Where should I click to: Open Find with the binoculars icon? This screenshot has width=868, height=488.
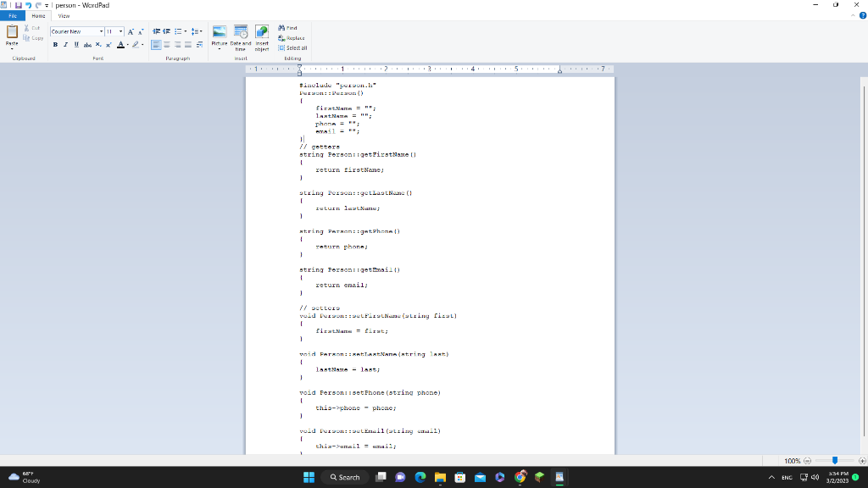[x=287, y=26]
